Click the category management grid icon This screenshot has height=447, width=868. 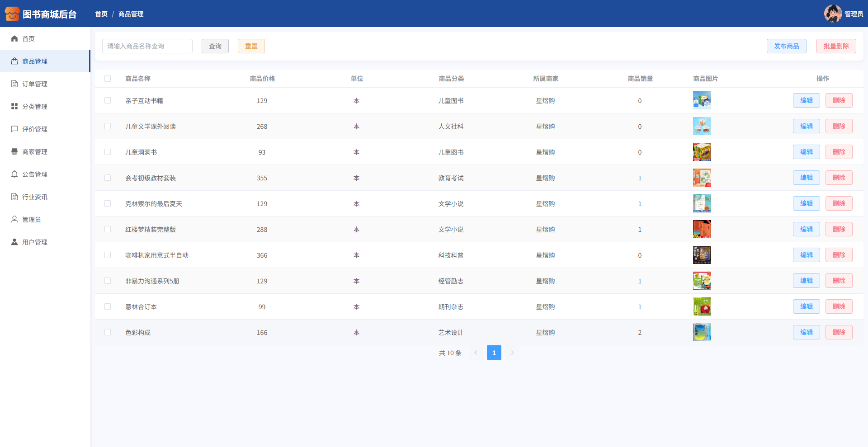click(x=14, y=106)
